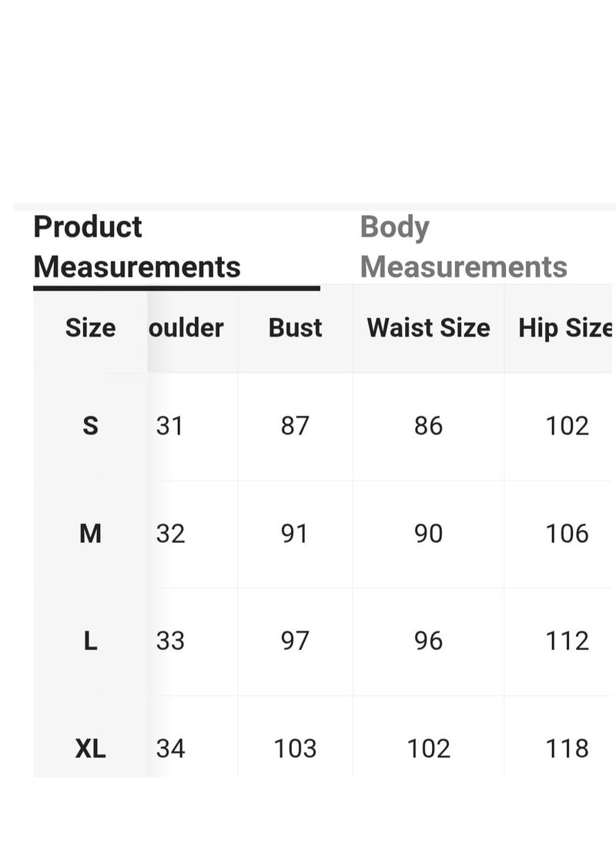Click hip value 106 in row M
The image size is (616, 841).
click(x=567, y=534)
